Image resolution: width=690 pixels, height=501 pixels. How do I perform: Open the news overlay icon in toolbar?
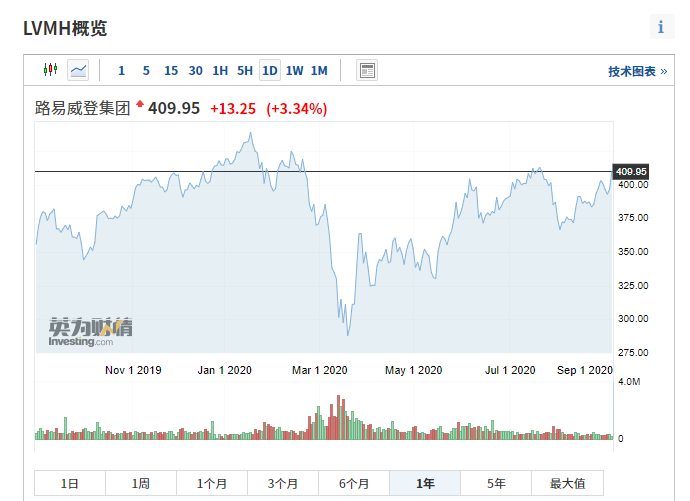(367, 70)
